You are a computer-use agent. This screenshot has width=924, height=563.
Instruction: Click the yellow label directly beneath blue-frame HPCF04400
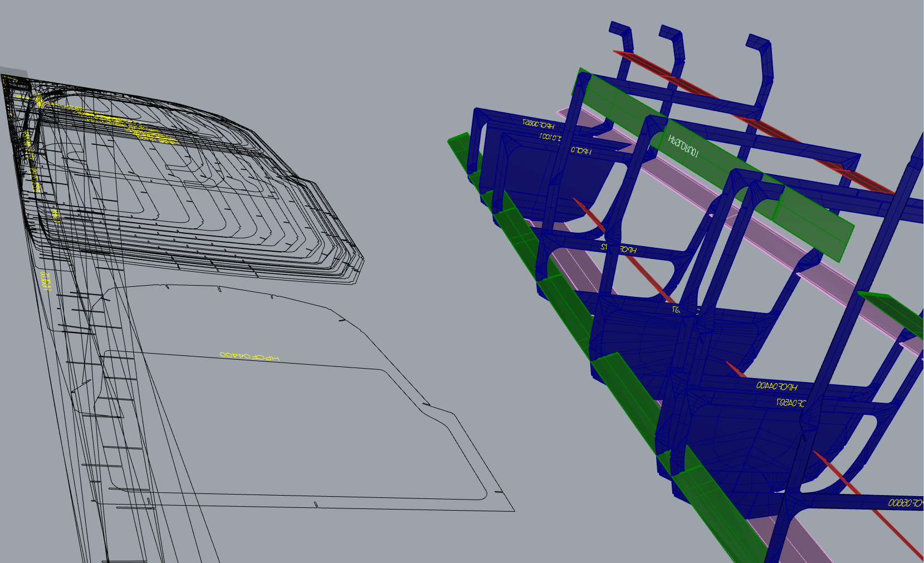coord(790,403)
